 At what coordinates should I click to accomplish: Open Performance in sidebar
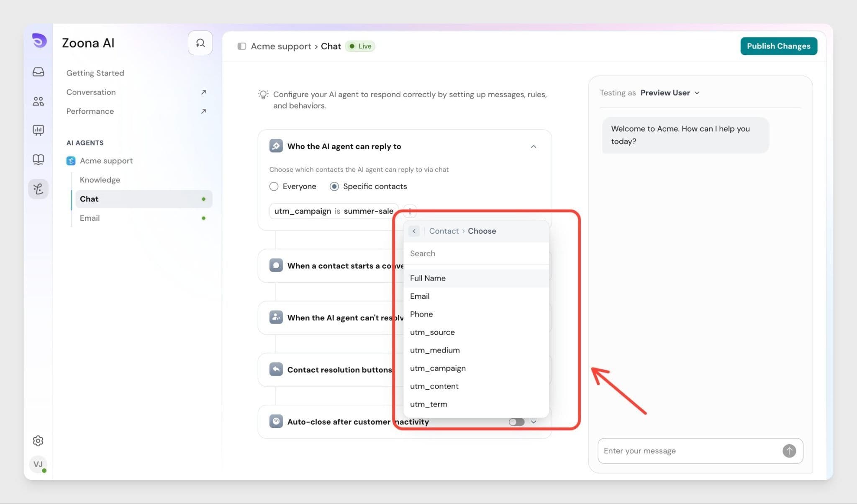tap(90, 111)
